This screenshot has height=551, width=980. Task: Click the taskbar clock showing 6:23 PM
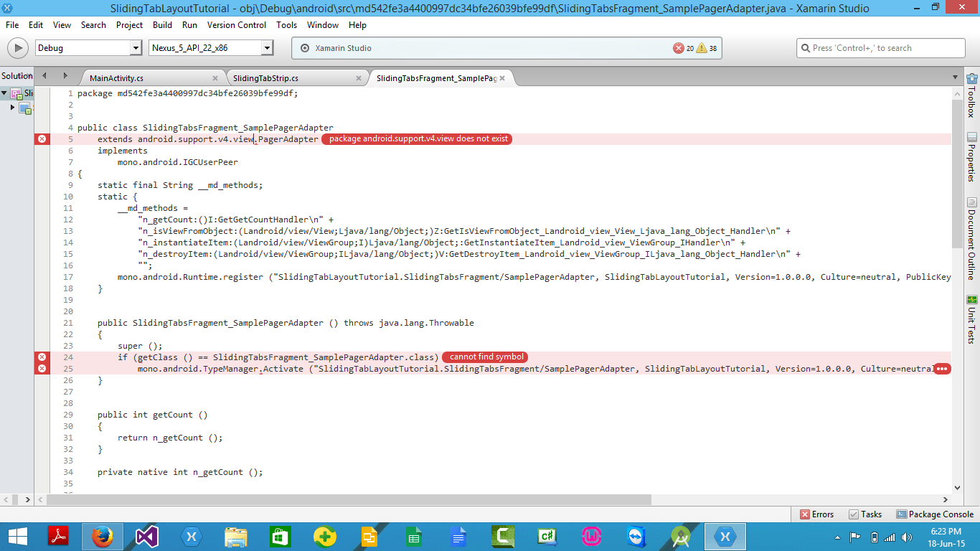pyautogui.click(x=946, y=537)
